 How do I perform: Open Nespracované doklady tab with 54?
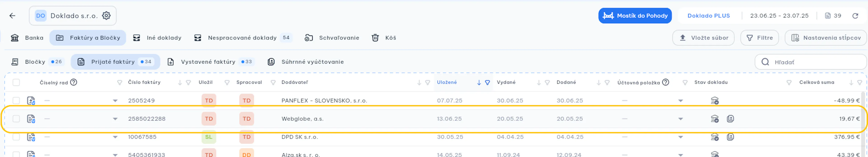[x=243, y=38]
